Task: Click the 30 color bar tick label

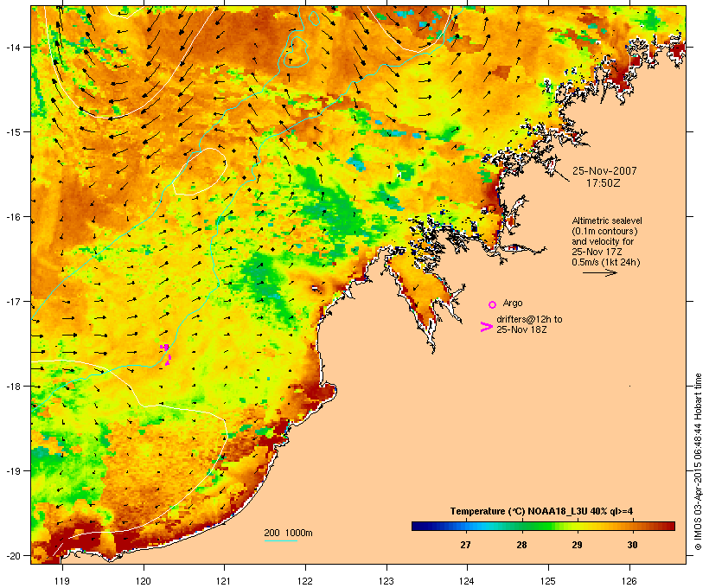Action: point(632,545)
